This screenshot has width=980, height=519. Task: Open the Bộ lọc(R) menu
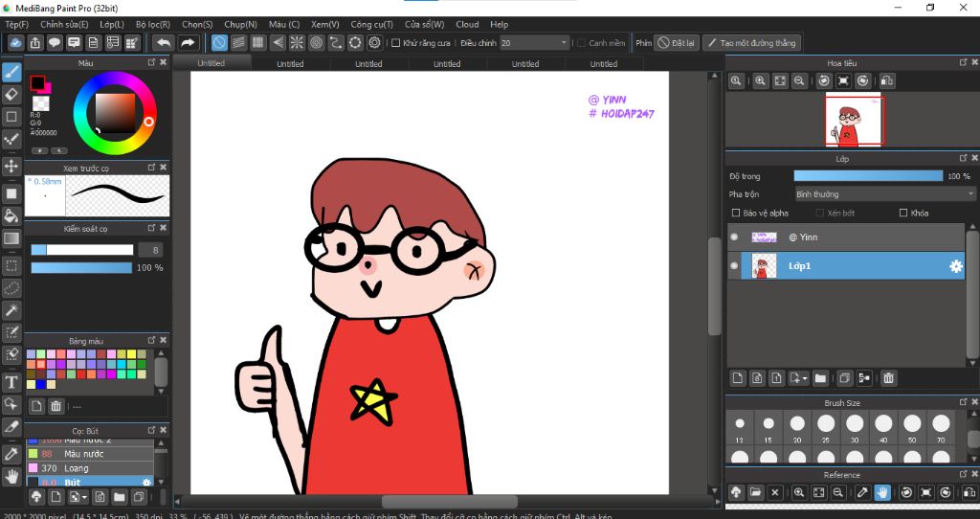[x=153, y=24]
